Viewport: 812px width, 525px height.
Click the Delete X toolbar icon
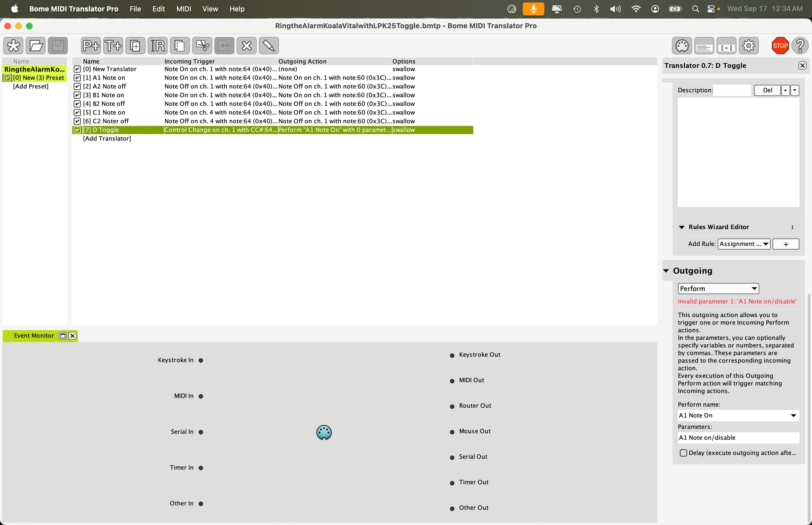point(247,46)
